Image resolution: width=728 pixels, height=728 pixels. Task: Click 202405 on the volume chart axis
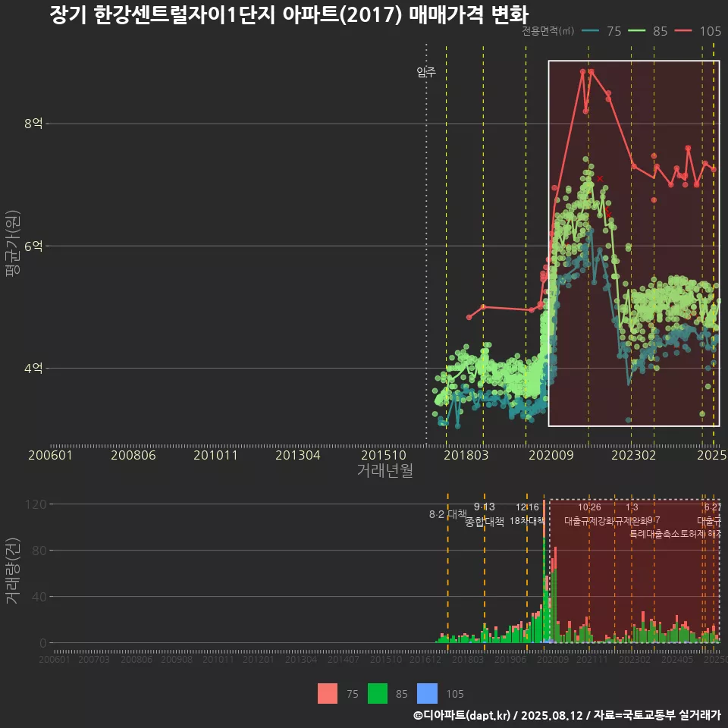(x=677, y=659)
